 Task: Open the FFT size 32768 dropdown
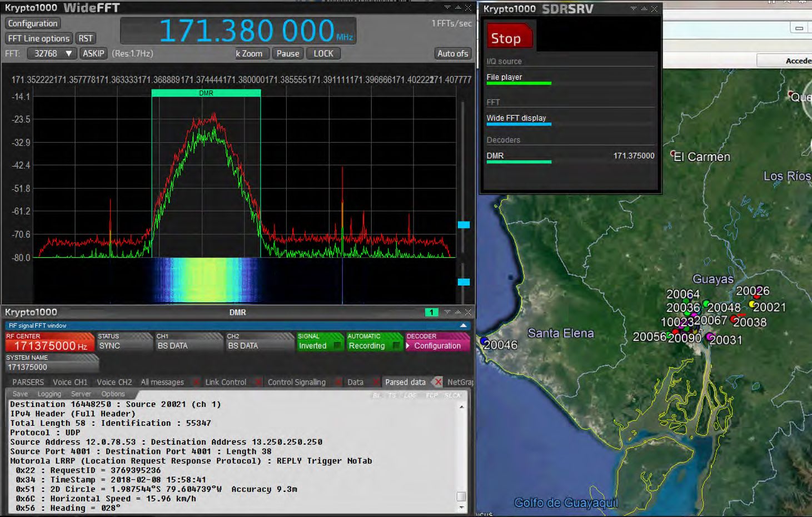[52, 53]
